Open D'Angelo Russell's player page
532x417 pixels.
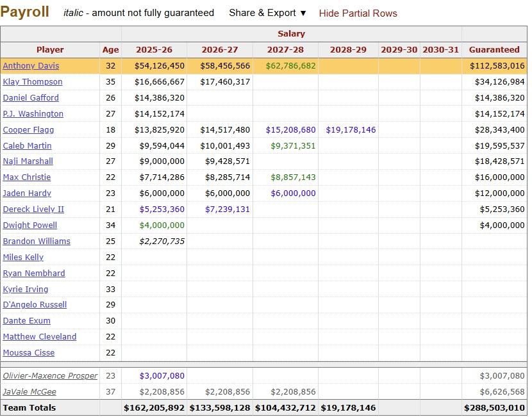[x=35, y=305]
